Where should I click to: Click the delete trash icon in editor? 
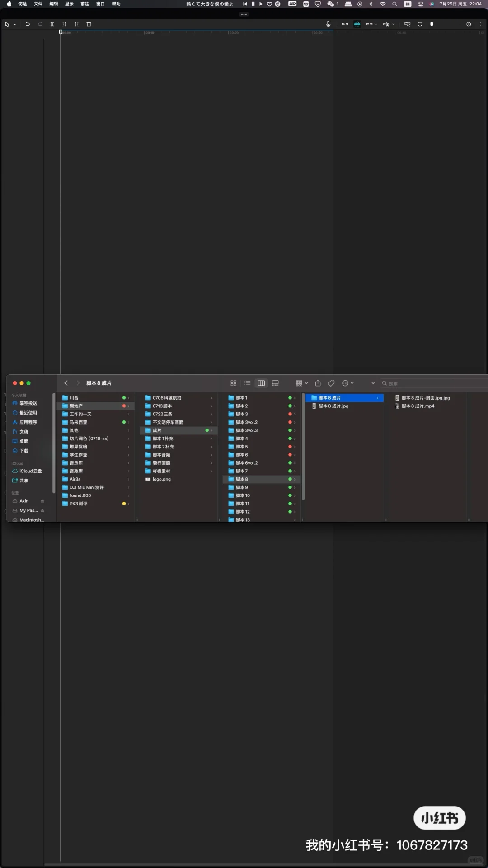tap(89, 24)
